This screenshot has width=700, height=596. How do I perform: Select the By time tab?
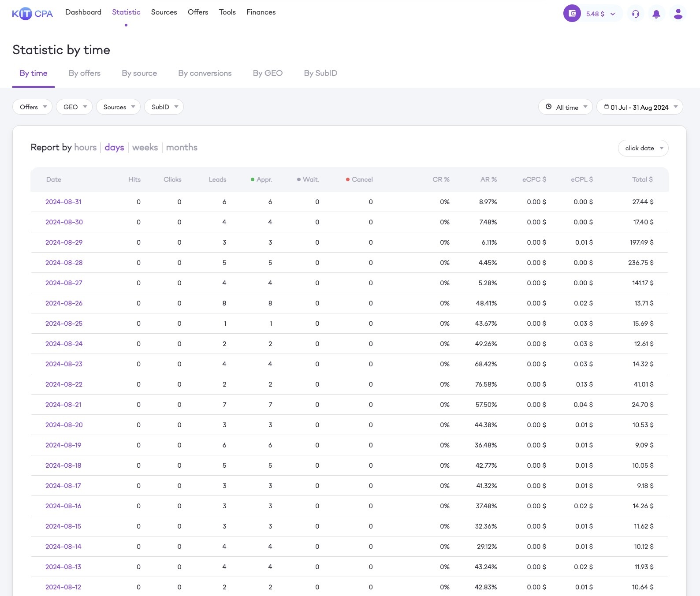(x=34, y=73)
